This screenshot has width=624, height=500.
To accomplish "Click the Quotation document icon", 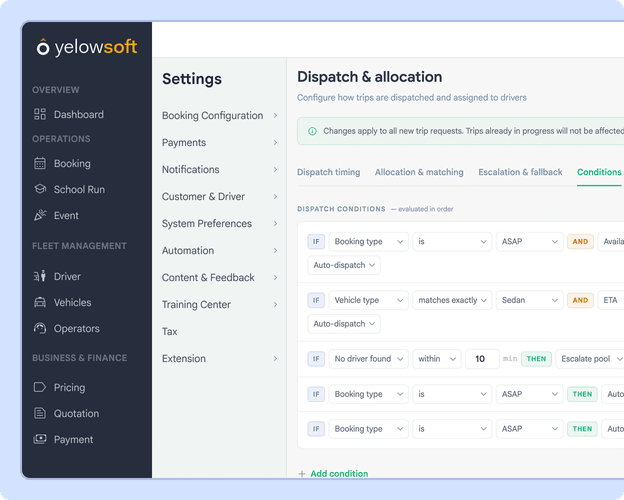I will [40, 413].
